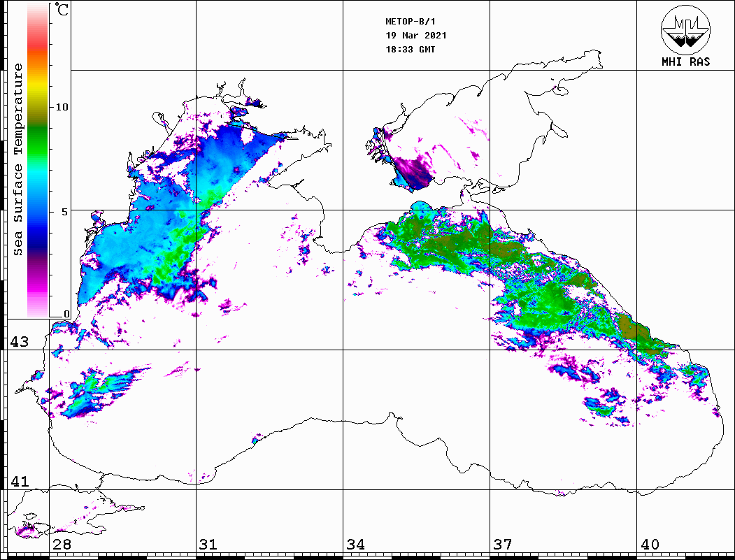The image size is (735, 560).
Task: Click the Sea Surface Temperature vertical label
Action: pyautogui.click(x=17, y=159)
